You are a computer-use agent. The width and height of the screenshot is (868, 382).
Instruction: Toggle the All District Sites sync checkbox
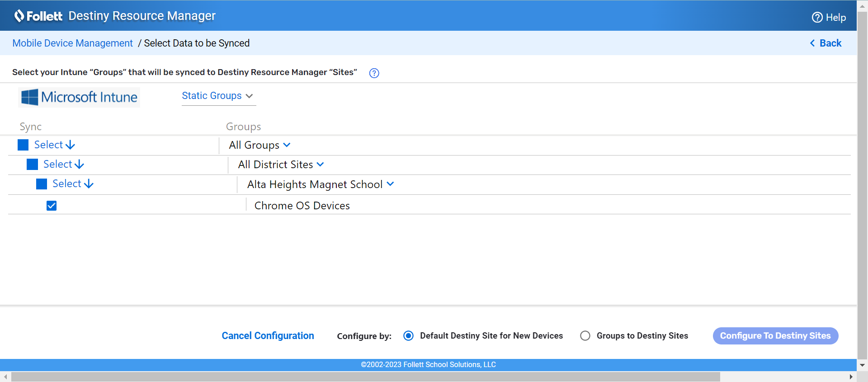click(x=32, y=164)
